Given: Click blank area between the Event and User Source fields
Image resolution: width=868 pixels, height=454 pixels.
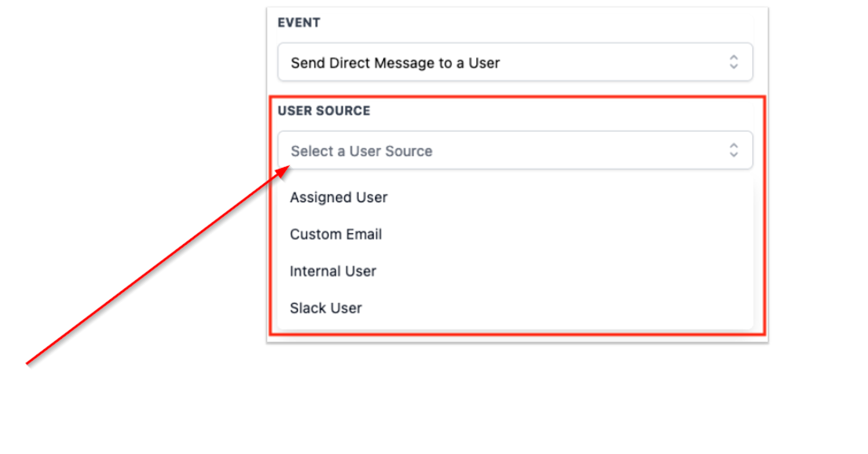Looking at the screenshot, I should [x=515, y=89].
